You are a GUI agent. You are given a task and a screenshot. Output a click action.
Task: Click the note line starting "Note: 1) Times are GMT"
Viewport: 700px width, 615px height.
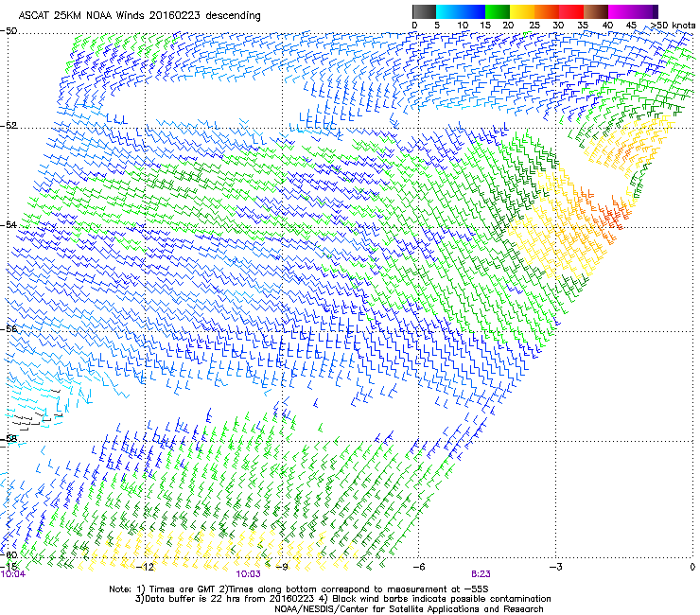pos(299,589)
